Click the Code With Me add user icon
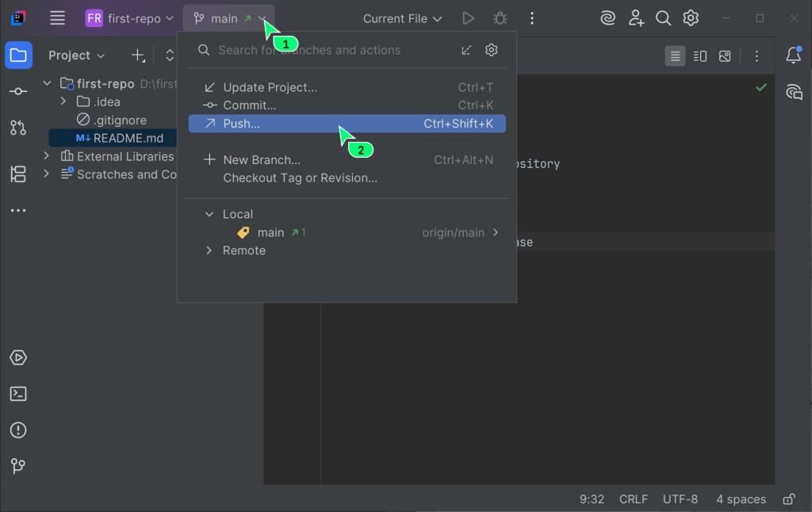This screenshot has height=512, width=812. click(x=635, y=19)
